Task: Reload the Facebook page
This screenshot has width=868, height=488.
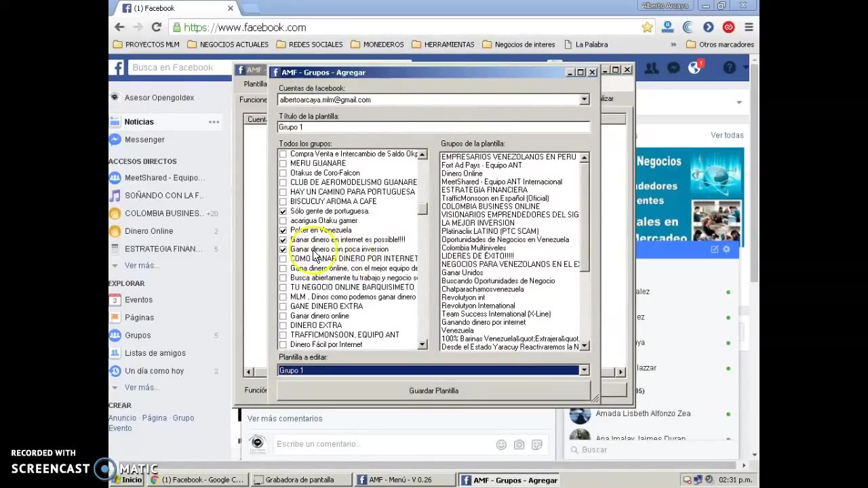Action: coord(157,27)
